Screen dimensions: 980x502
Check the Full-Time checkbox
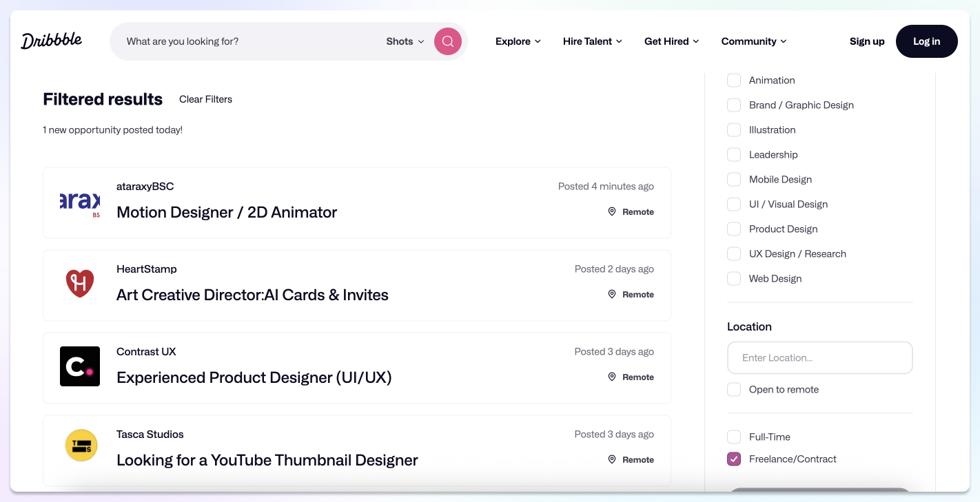[734, 437]
